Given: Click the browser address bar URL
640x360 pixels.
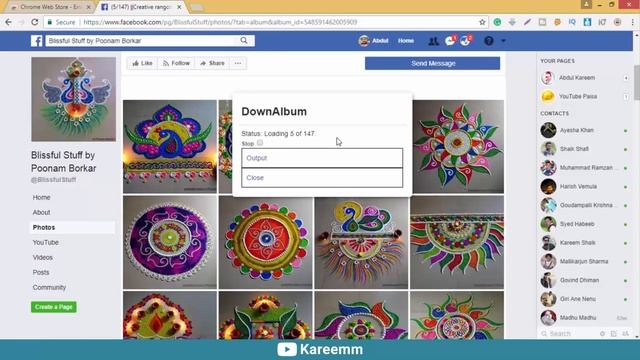Looking at the screenshot, I should pos(220,22).
